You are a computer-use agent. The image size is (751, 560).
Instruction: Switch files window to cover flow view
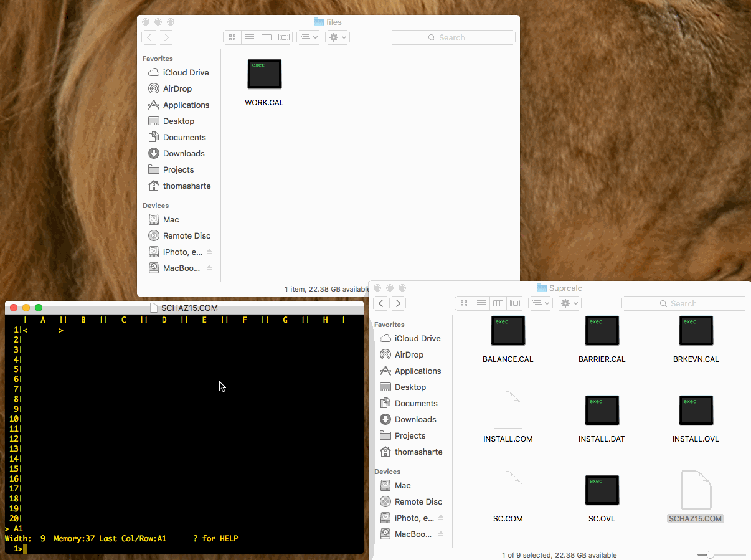click(x=284, y=37)
